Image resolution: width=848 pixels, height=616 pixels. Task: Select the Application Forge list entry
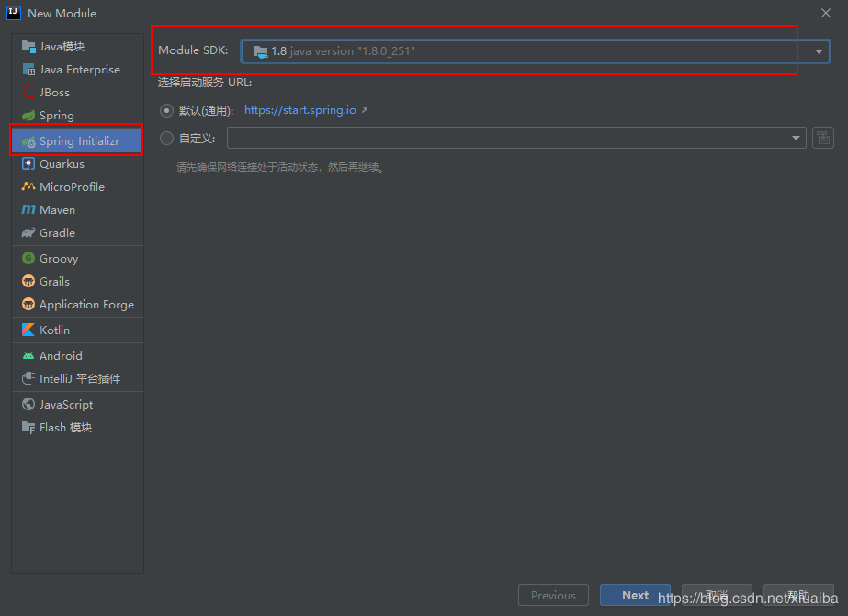(x=77, y=304)
